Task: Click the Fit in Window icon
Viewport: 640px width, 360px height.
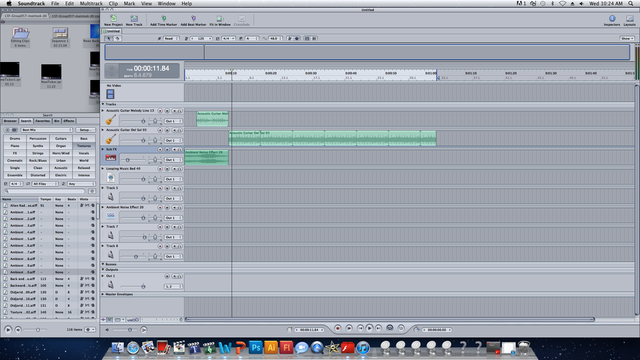Action: (220, 19)
